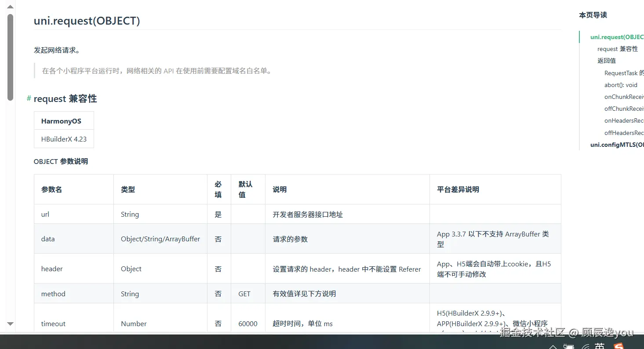Jump to request 兼容性 in page outline
The image size is (644, 349).
(617, 49)
